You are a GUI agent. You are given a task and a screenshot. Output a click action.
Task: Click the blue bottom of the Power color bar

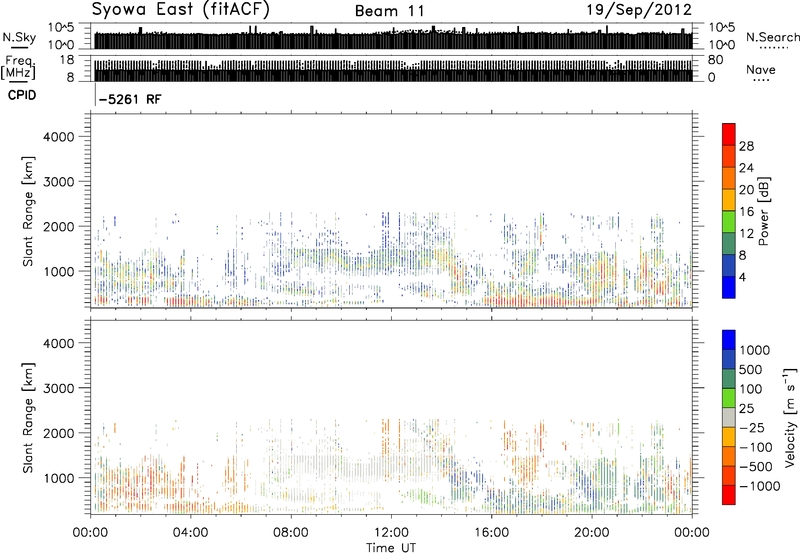coord(729,287)
